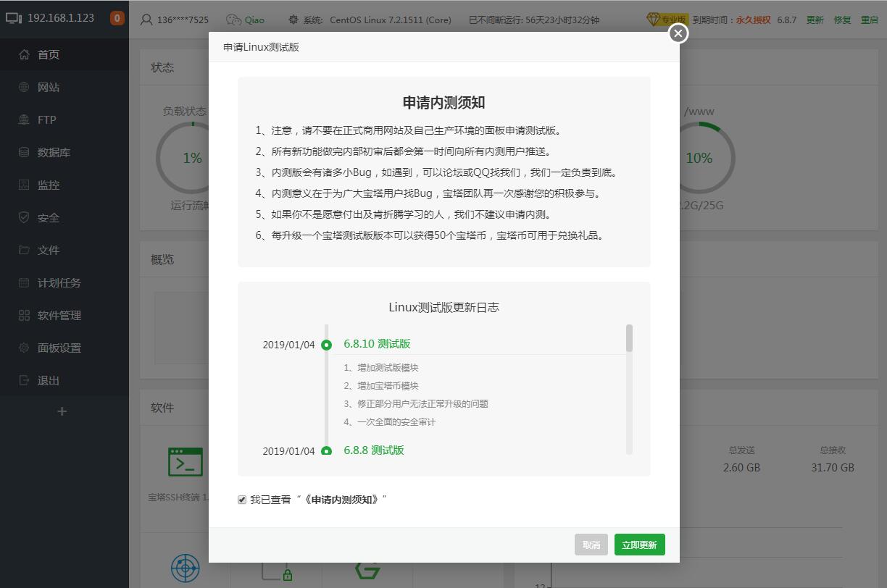Open the 宝塔SSH终端 terminal icon
The image size is (887, 588).
coord(186,461)
